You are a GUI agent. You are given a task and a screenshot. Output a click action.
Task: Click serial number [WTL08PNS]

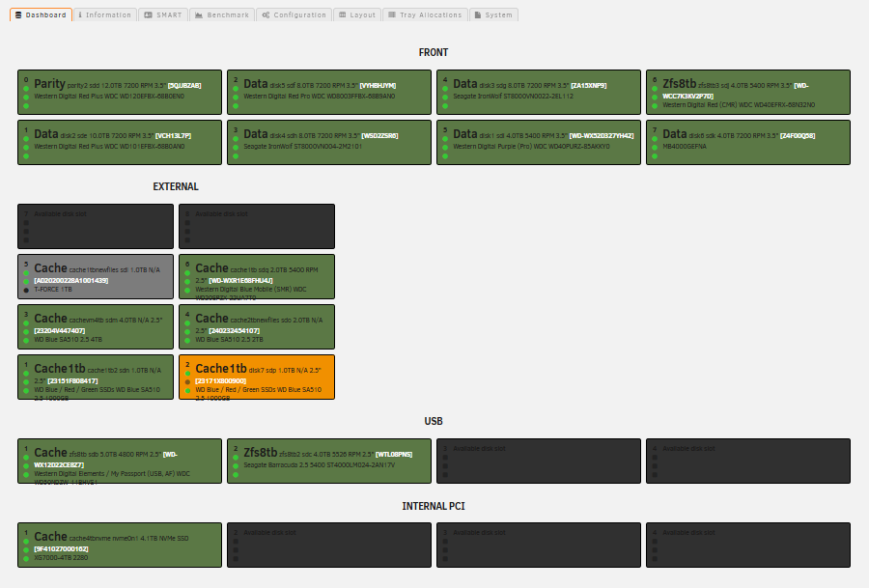point(394,455)
